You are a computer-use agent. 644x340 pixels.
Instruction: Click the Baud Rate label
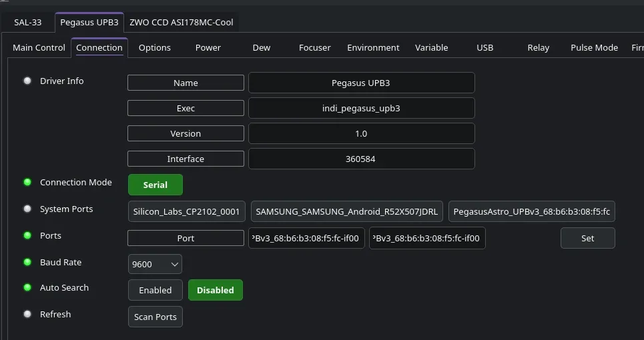(60, 262)
